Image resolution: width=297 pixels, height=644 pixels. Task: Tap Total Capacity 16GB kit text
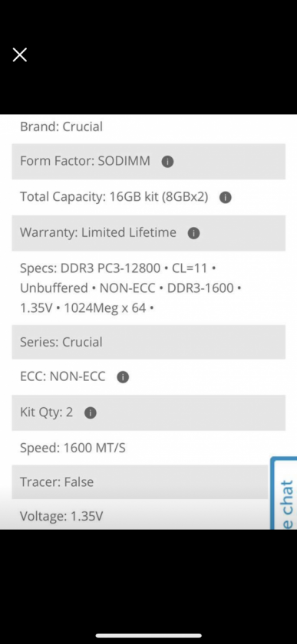(114, 197)
